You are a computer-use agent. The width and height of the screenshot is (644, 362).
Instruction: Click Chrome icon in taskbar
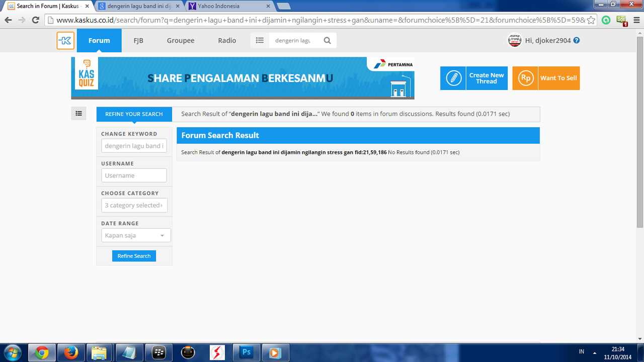click(x=42, y=352)
